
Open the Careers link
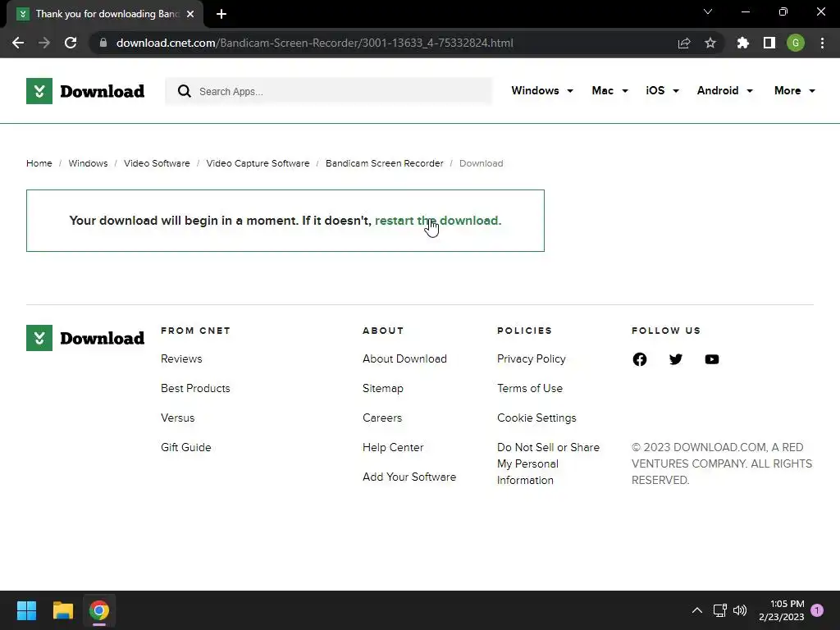point(382,418)
